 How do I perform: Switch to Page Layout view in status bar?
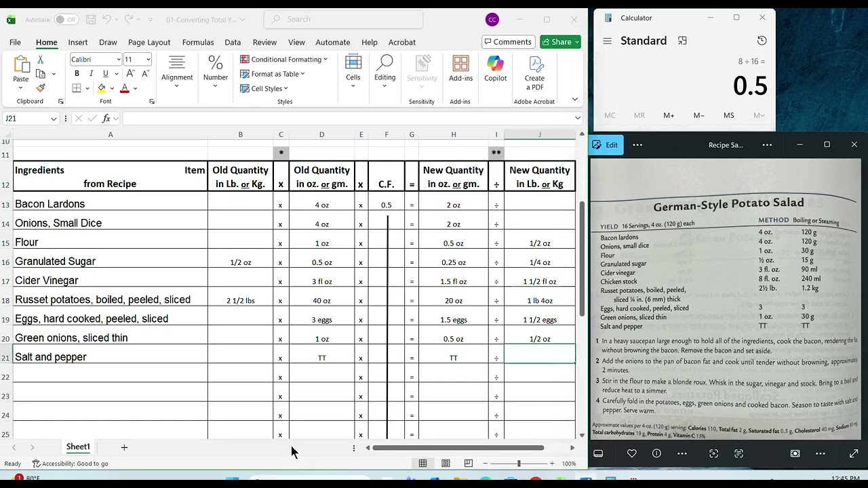[446, 464]
